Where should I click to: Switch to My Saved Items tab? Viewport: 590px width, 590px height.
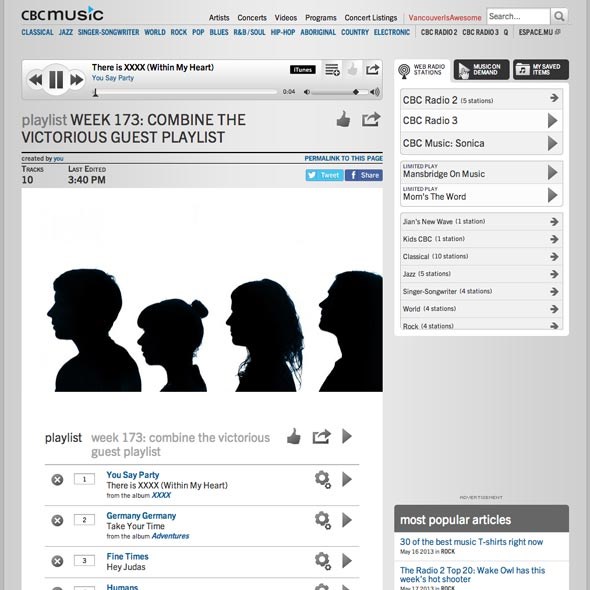(x=541, y=70)
